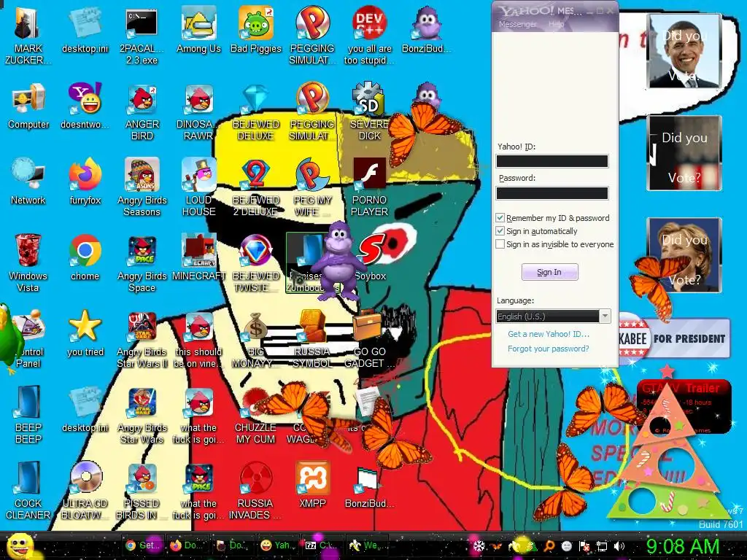Open the chome Chrome icon

pyautogui.click(x=85, y=257)
